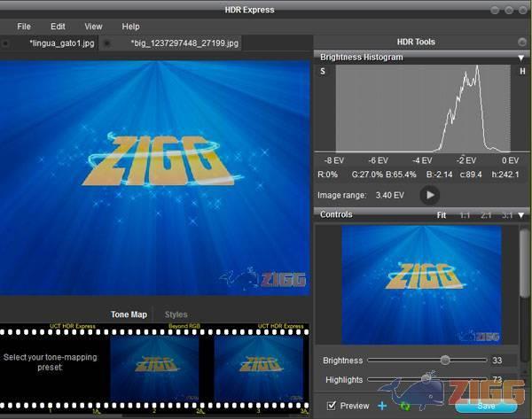Collapse the Controls panel with its arrow
This screenshot has width=532, height=419.
[x=521, y=215]
